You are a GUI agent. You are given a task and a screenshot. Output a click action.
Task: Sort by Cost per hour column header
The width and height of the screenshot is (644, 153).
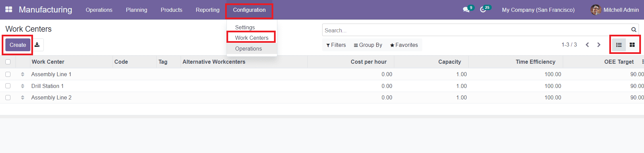(x=351, y=62)
